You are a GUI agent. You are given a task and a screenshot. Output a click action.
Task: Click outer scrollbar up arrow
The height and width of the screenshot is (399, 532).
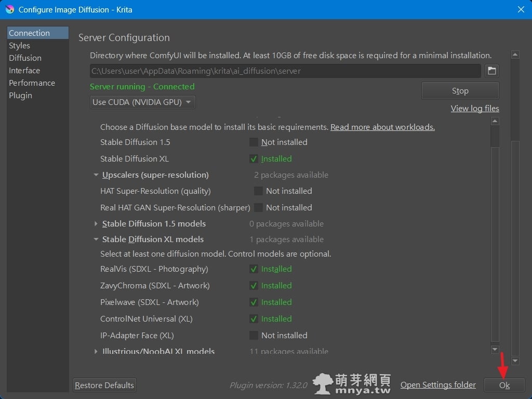click(x=515, y=55)
